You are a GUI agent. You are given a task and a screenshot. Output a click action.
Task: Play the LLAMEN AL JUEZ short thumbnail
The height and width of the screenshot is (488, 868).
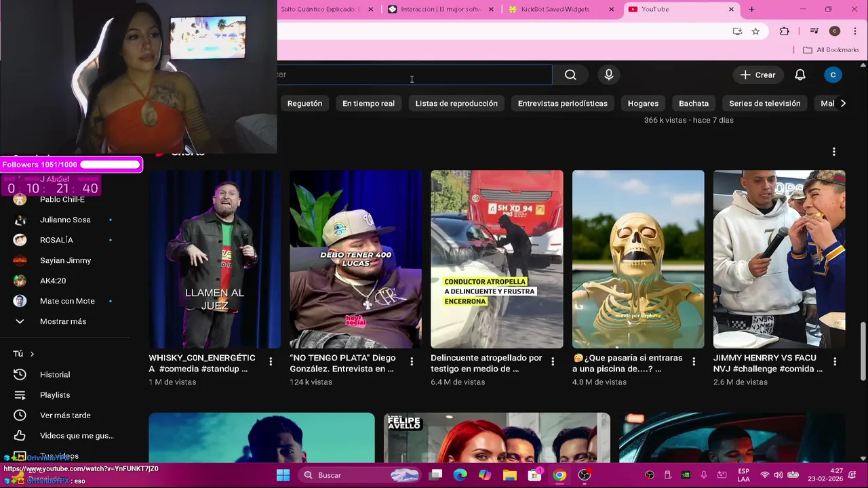click(214, 259)
